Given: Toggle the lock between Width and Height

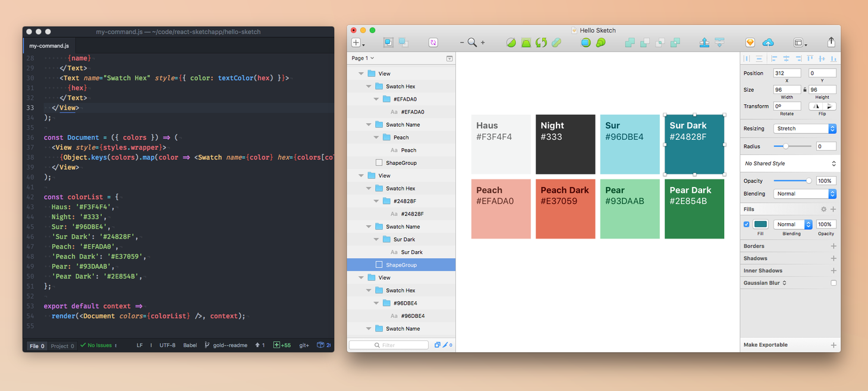Looking at the screenshot, I should click(x=805, y=90).
